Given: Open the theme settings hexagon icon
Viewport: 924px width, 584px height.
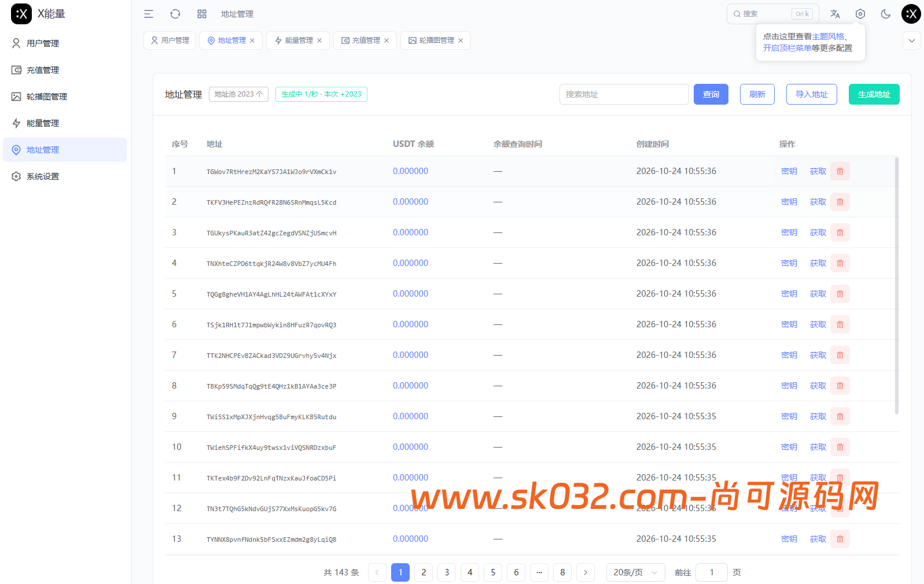Looking at the screenshot, I should pos(860,14).
